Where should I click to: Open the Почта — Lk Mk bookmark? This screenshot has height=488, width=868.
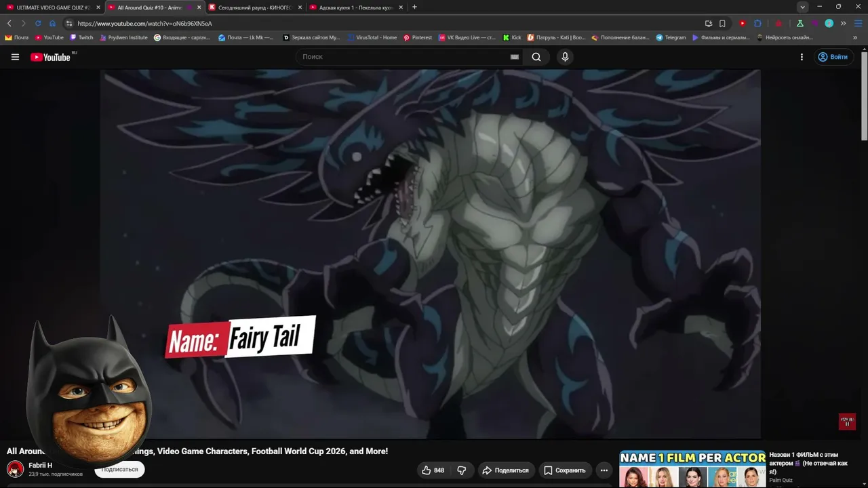tap(245, 37)
